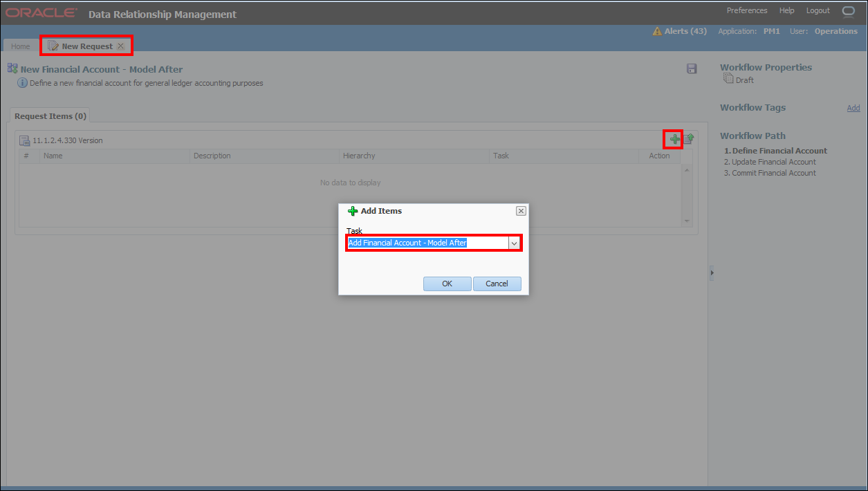Click the green plus Add Items icon
The image size is (868, 491).
pyautogui.click(x=674, y=139)
